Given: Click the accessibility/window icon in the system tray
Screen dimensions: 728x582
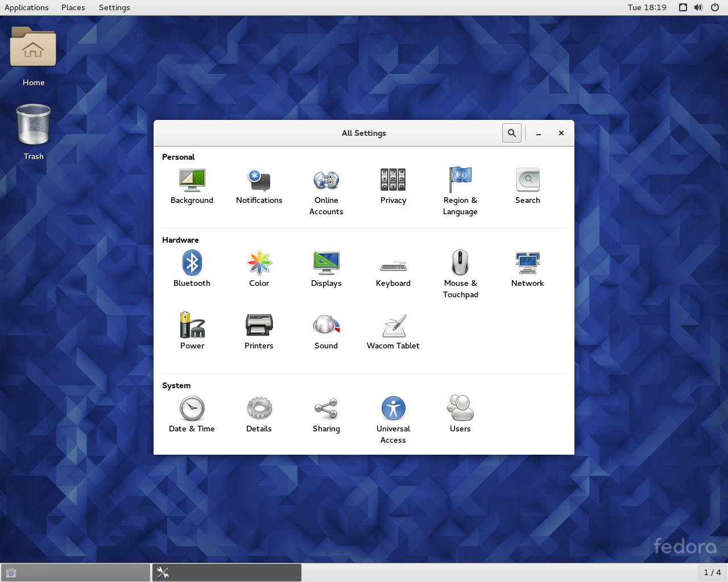Looking at the screenshot, I should [x=683, y=7].
